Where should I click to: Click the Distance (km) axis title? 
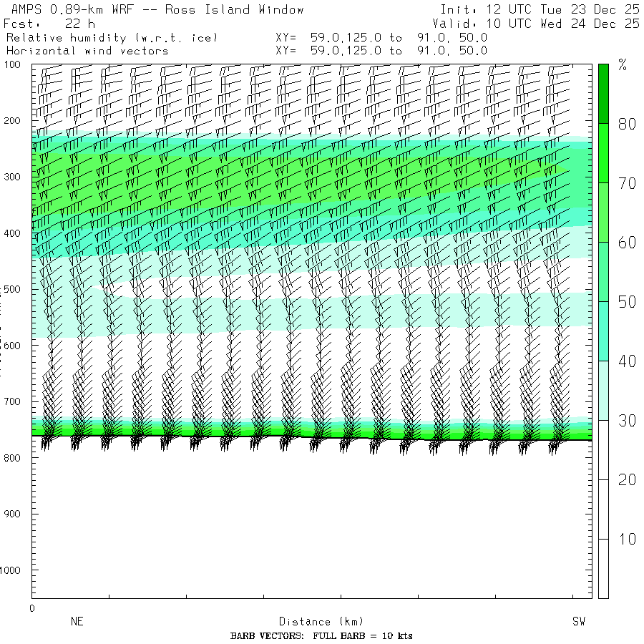point(315,622)
